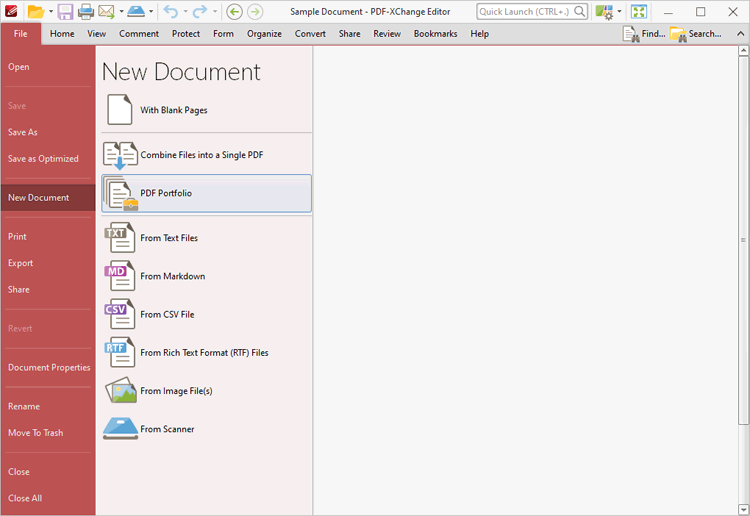Viewport: 750px width, 516px height.
Task: Open the Help tab
Action: pyautogui.click(x=479, y=34)
